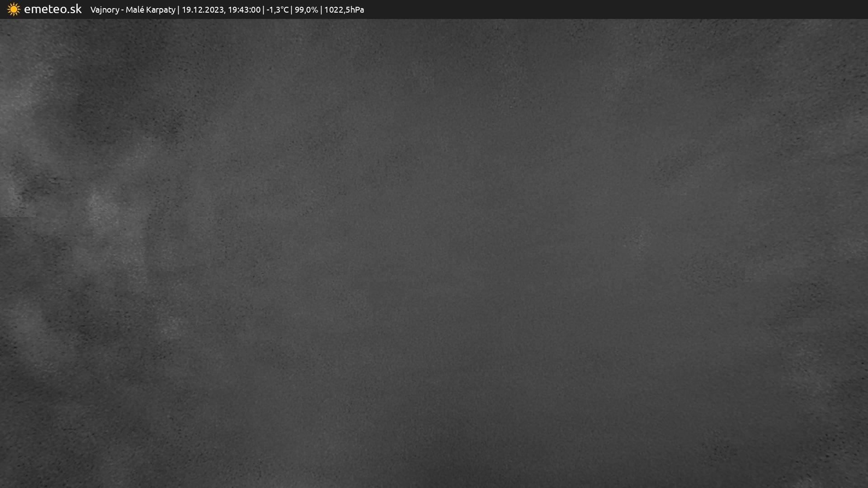Screen dimensions: 868x488
Task: Click the word Malé in the location label
Action: coord(134,10)
